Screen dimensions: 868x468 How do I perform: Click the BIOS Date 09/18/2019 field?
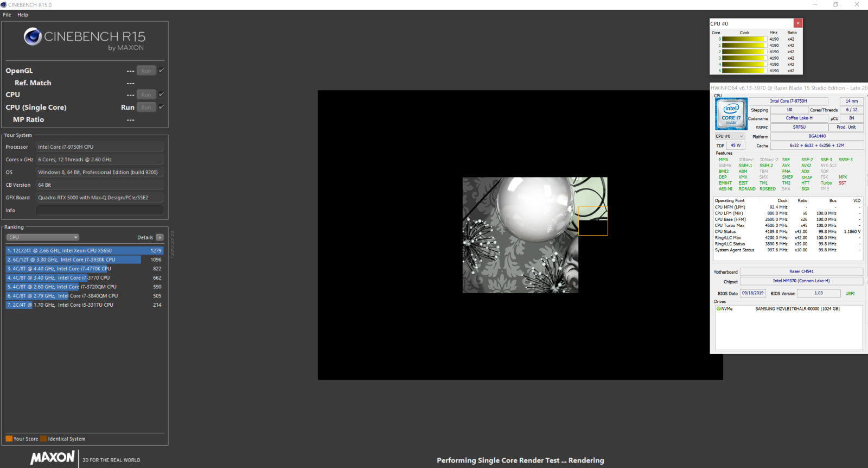752,293
